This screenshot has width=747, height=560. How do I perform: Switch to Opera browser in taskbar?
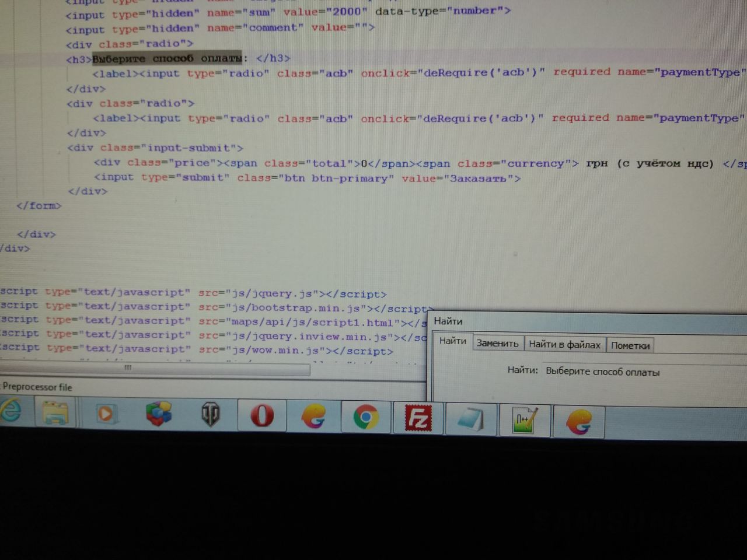click(x=262, y=416)
